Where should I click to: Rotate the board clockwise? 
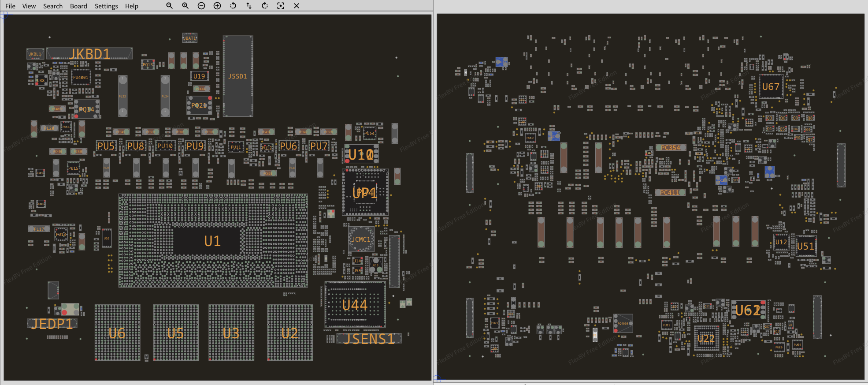click(x=265, y=6)
